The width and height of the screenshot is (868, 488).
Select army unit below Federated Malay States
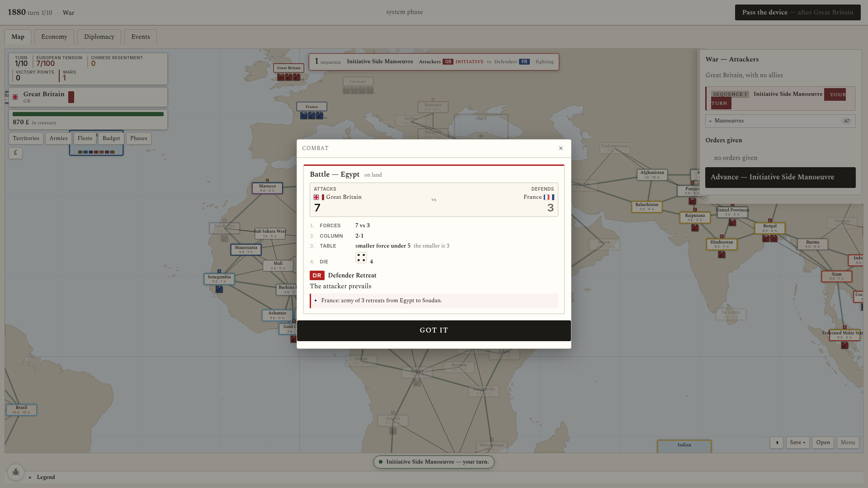[x=844, y=345]
